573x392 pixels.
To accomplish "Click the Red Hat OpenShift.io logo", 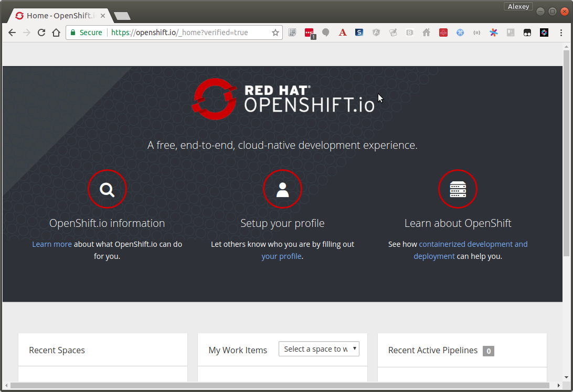I will click(282, 99).
